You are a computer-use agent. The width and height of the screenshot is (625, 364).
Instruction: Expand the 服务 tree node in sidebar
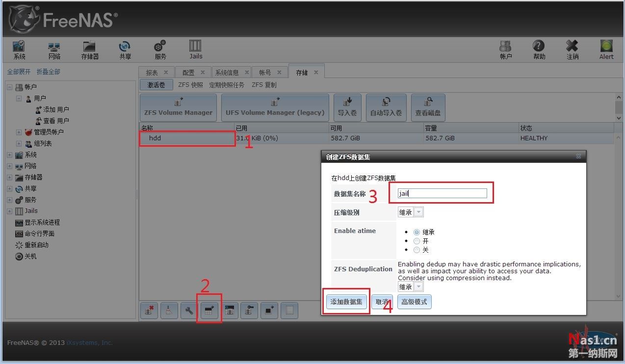point(9,200)
